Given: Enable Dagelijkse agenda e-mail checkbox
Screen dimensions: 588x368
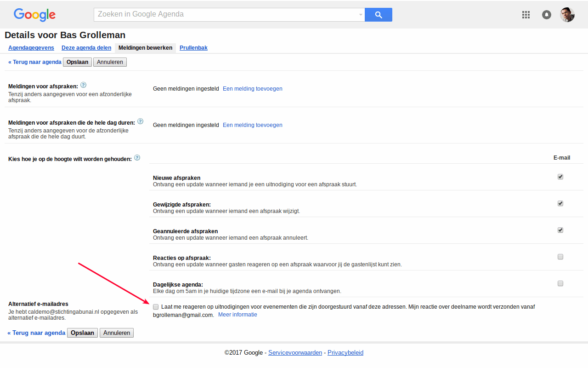Looking at the screenshot, I should [560, 283].
